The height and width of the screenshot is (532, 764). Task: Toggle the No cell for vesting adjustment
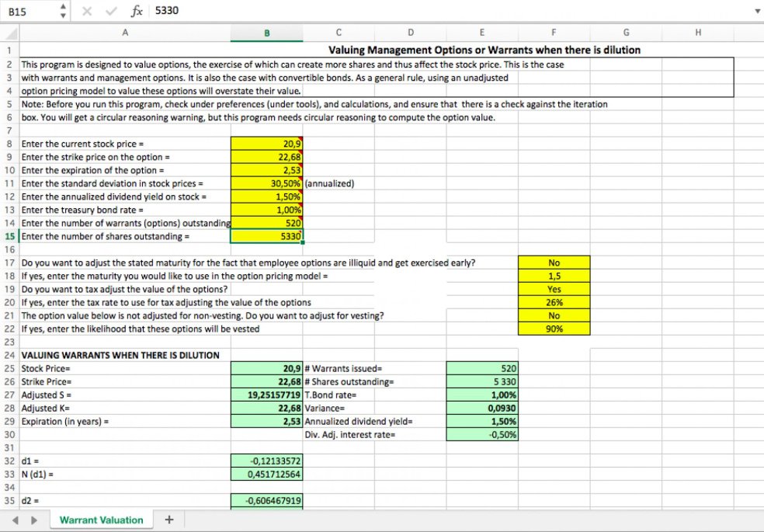(x=553, y=315)
